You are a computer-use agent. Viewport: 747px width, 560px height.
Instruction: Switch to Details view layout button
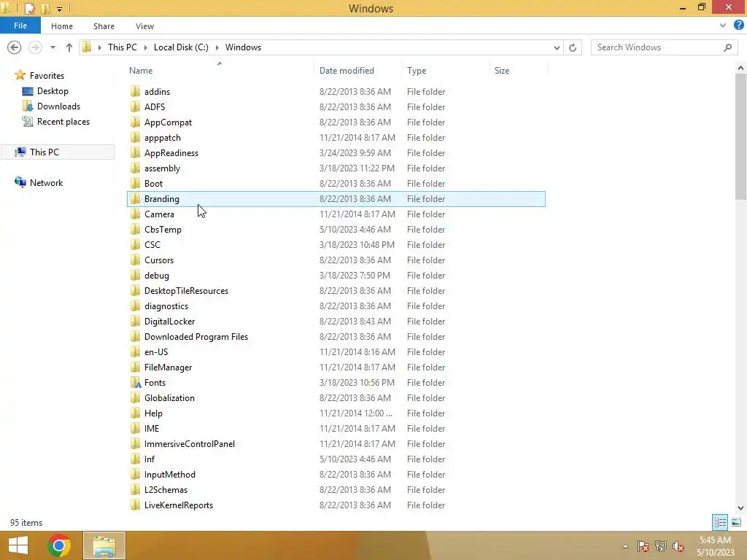point(720,522)
